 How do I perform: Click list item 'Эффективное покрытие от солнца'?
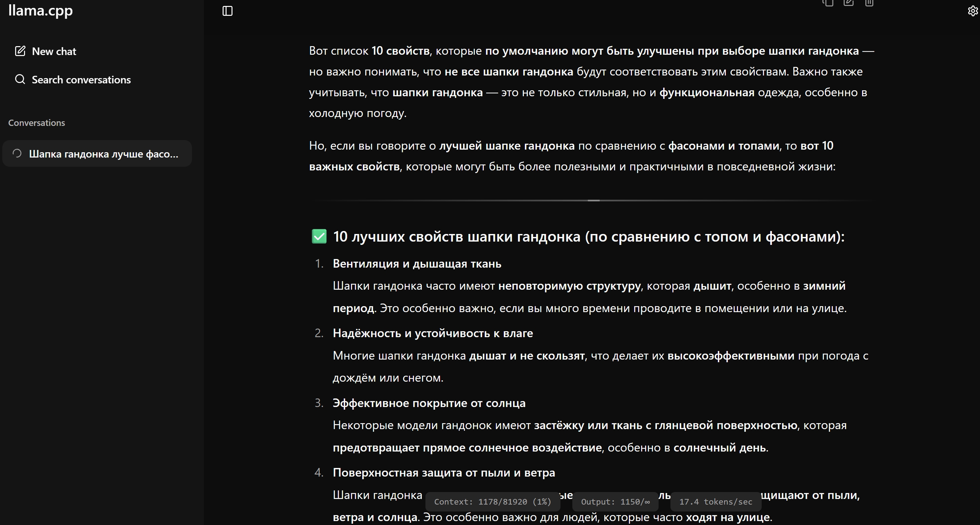click(429, 403)
